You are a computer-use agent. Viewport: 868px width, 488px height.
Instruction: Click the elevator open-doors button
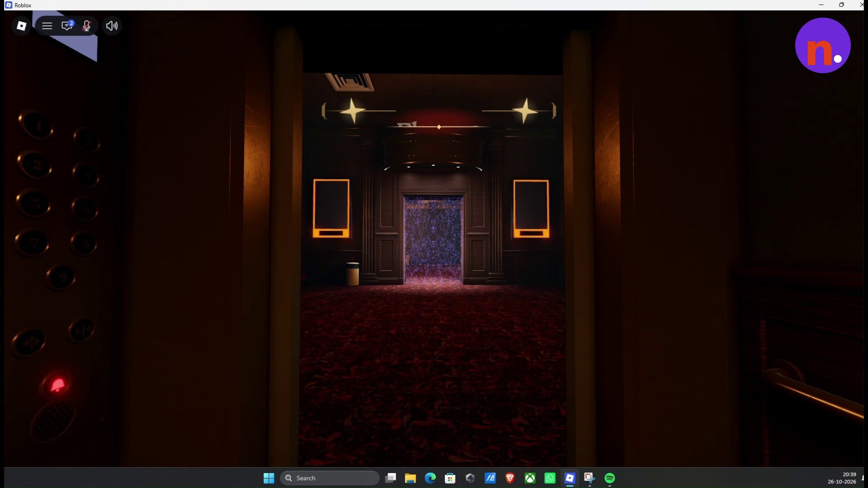29,343
